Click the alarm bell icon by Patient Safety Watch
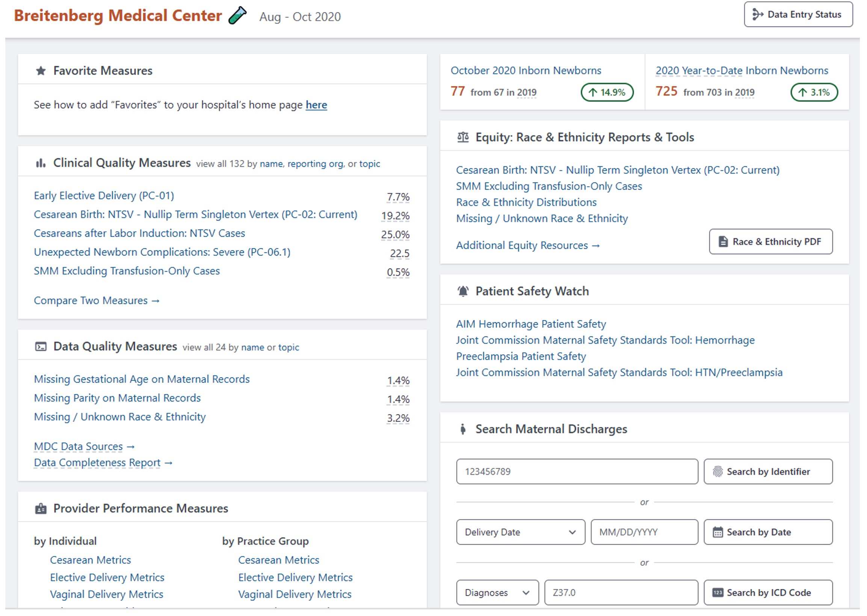 coord(464,292)
